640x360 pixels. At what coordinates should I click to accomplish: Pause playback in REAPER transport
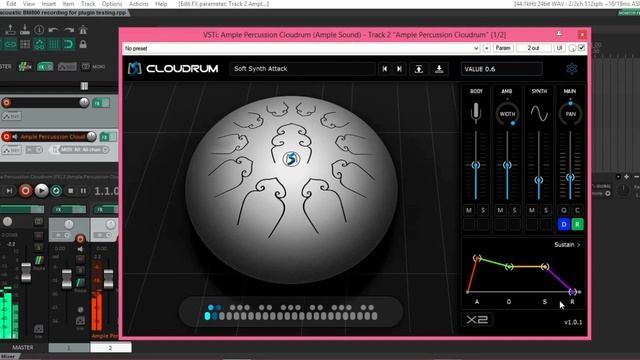coord(83,191)
